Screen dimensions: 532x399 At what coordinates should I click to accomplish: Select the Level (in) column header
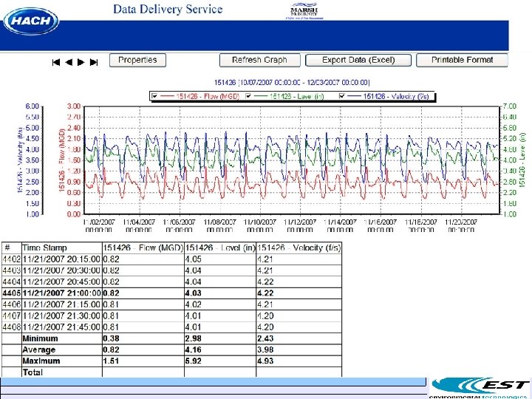(220, 248)
